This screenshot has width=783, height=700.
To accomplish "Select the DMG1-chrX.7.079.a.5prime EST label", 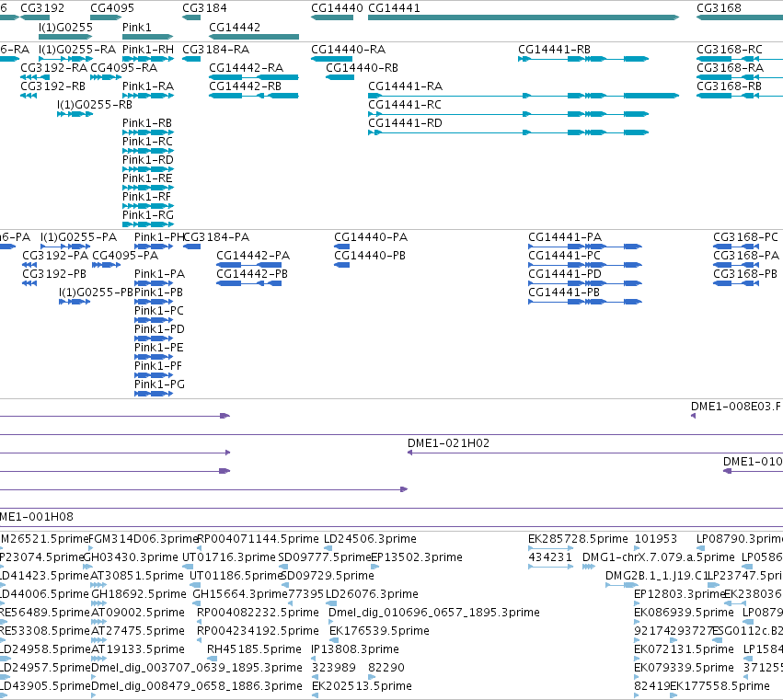I will 659,557.
